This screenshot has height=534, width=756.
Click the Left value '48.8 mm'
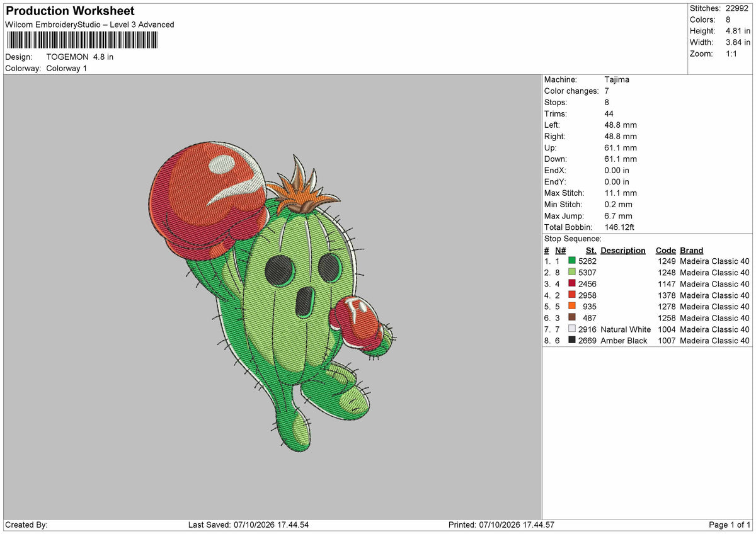point(621,125)
